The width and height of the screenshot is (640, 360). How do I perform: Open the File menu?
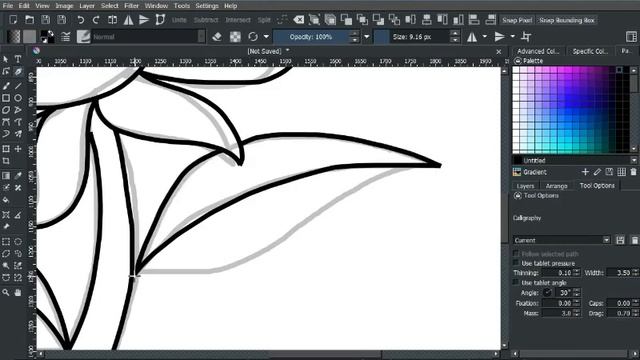[8, 6]
